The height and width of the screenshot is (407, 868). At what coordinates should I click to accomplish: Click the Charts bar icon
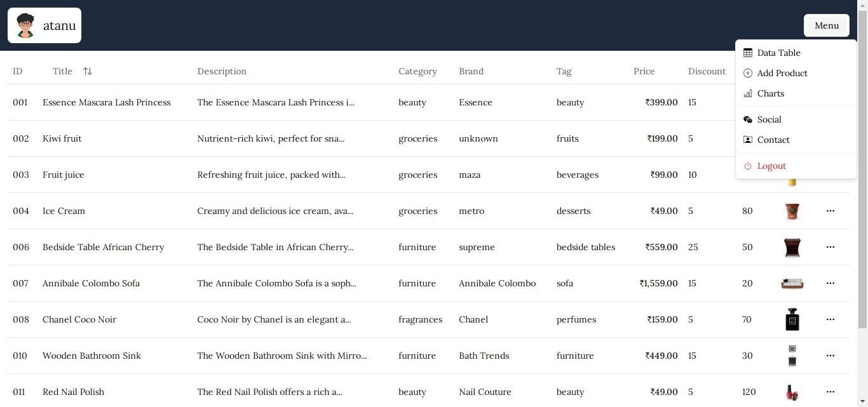[748, 93]
